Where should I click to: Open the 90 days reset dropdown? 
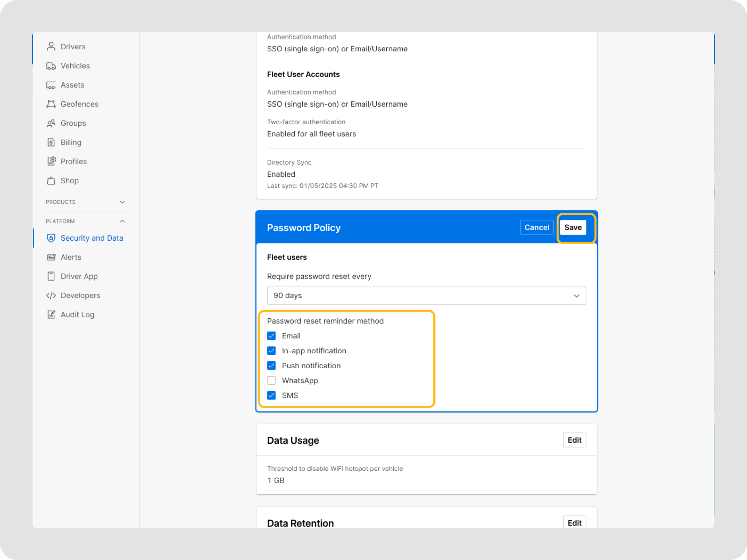coord(426,295)
